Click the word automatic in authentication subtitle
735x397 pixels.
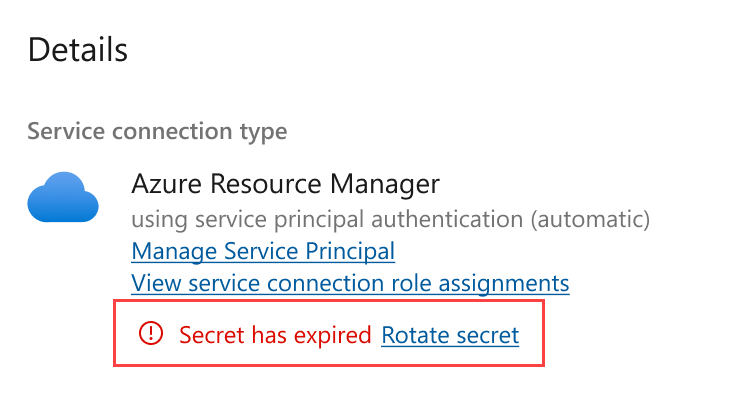point(590,219)
